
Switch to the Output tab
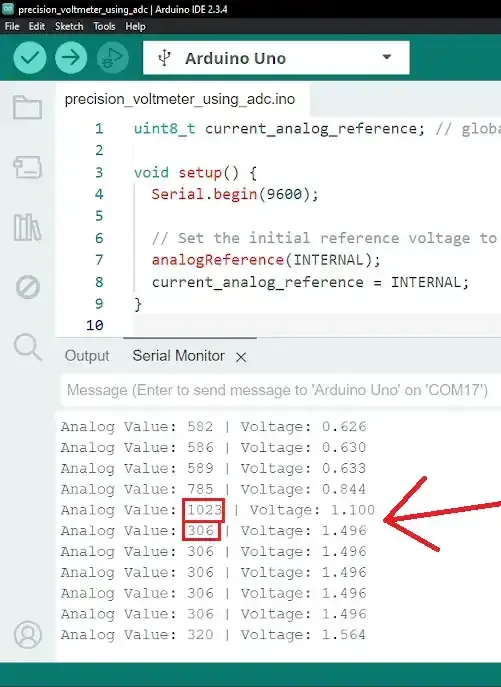pos(87,356)
